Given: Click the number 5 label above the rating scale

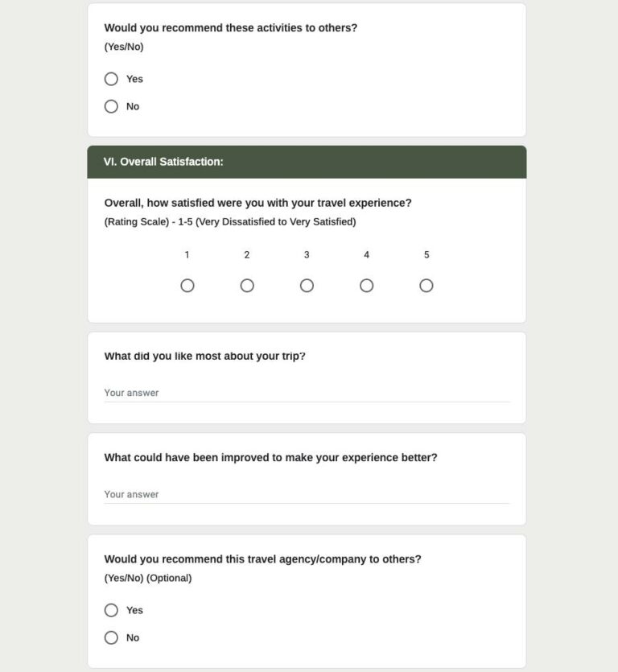Looking at the screenshot, I should tap(426, 255).
